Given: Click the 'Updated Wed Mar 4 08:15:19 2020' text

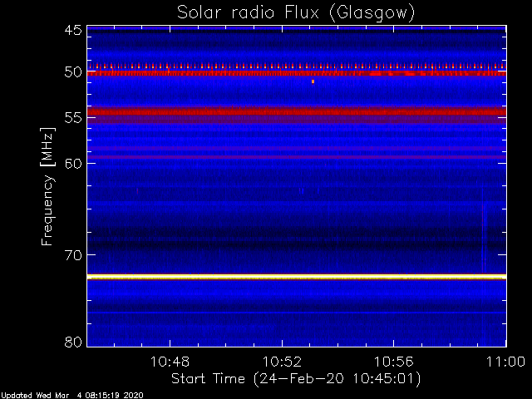Looking at the screenshot, I should (72, 396).
